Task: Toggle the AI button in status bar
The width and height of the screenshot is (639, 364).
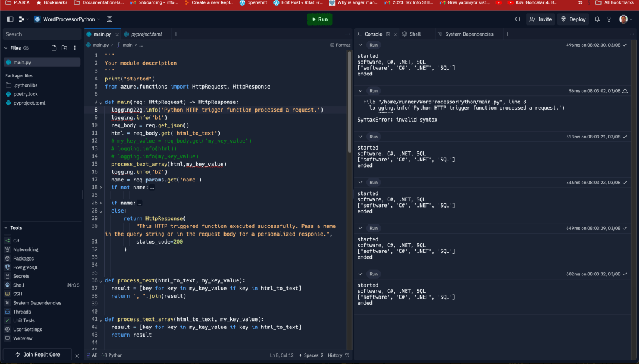Action: [x=92, y=355]
